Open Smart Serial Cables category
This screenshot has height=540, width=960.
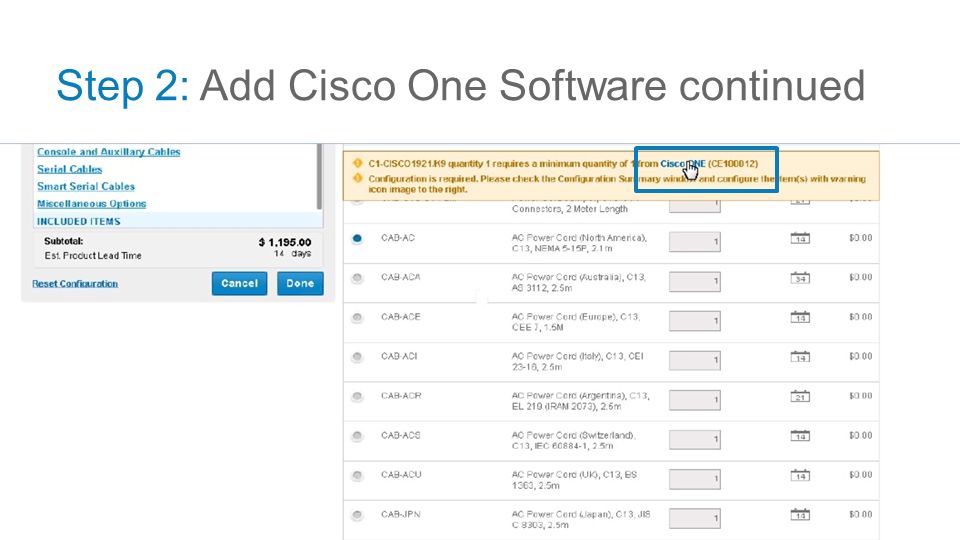click(86, 186)
